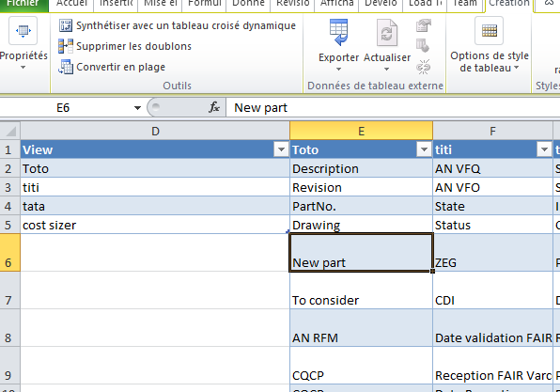Click the formula bar function fx icon
Screen dimensions: 560x392
[214, 107]
